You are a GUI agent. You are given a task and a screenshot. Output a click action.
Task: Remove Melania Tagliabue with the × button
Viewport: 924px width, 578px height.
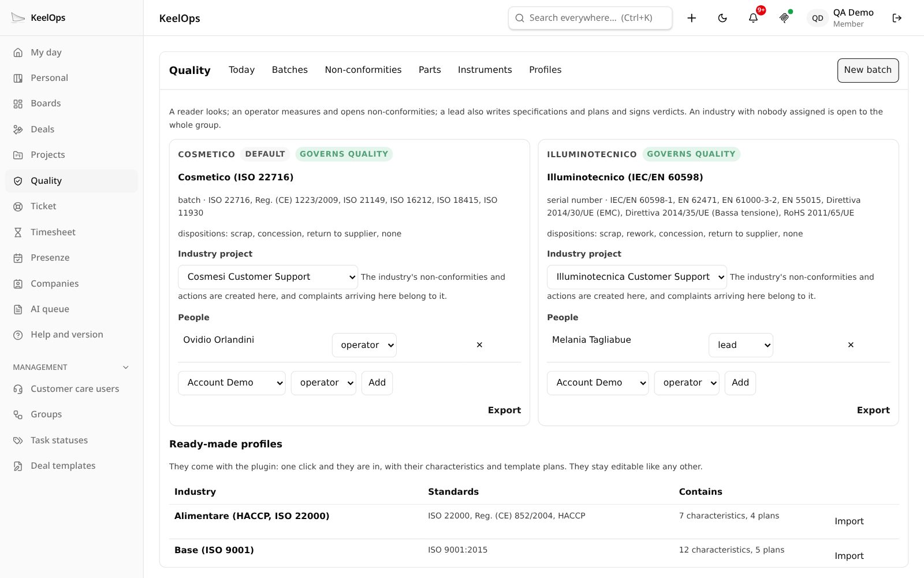point(851,345)
